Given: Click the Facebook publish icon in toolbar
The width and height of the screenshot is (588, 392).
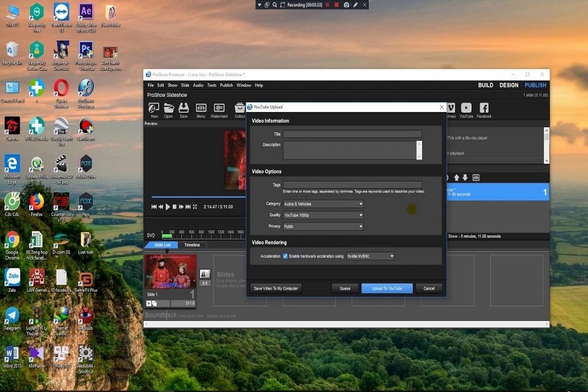Looking at the screenshot, I should click(484, 108).
